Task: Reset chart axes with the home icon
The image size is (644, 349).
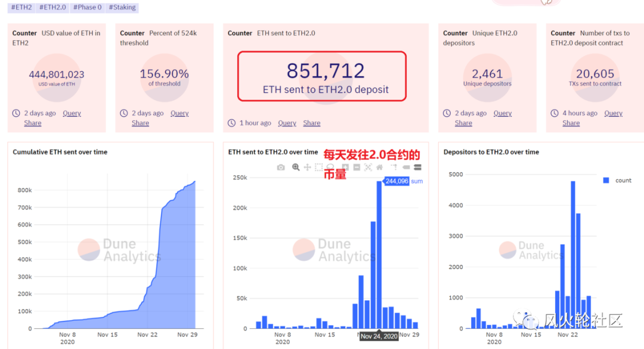Action: (379, 168)
